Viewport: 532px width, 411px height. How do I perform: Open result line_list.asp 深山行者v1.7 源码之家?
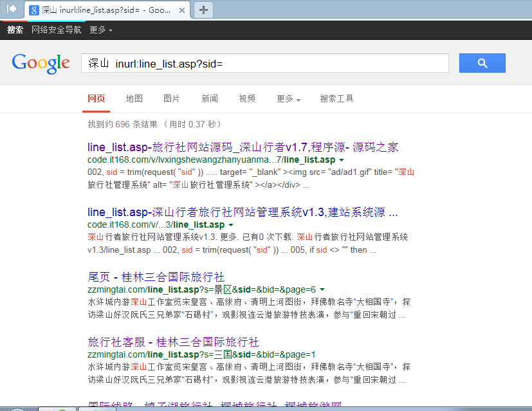pyautogui.click(x=243, y=147)
